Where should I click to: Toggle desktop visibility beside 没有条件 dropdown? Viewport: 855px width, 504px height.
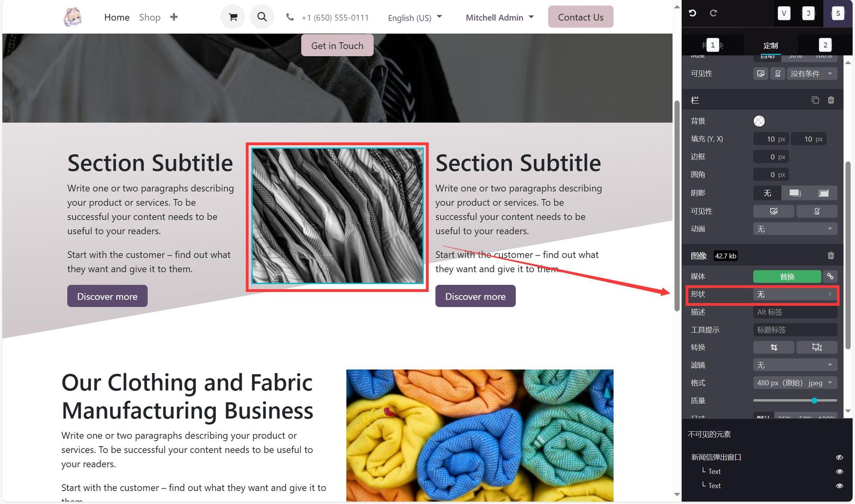pos(761,73)
